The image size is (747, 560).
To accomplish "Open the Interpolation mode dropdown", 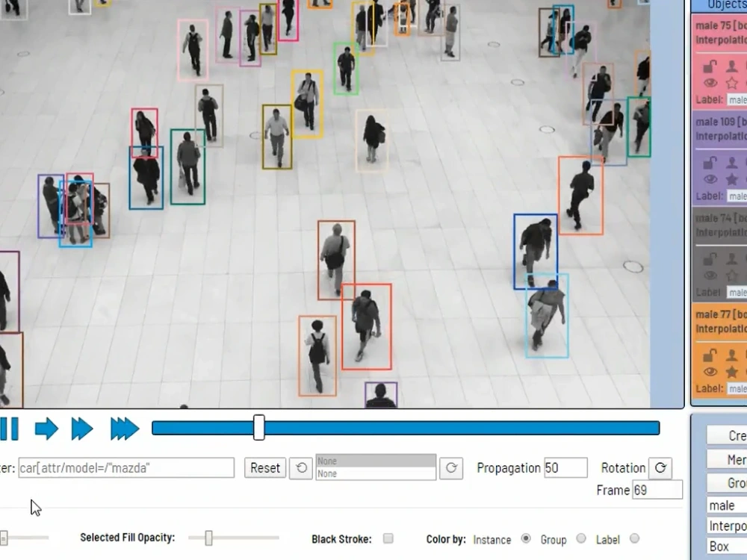I will pyautogui.click(x=727, y=526).
